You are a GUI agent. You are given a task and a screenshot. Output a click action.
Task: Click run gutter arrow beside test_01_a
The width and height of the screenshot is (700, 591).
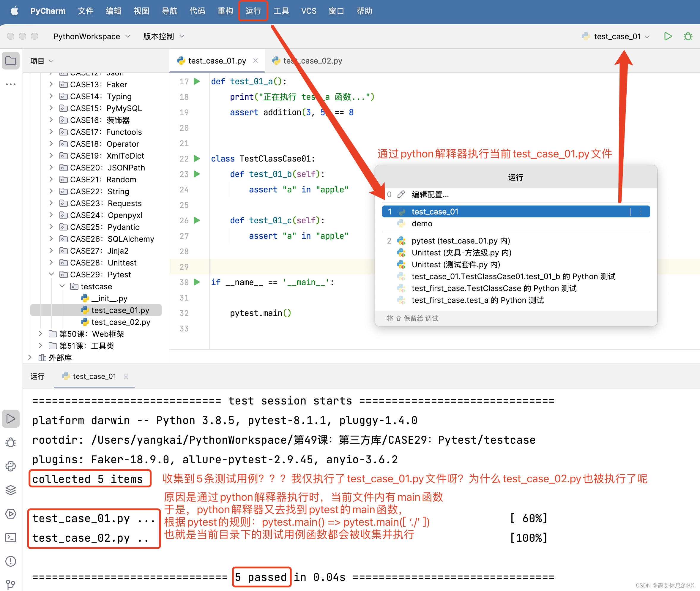coord(197,81)
